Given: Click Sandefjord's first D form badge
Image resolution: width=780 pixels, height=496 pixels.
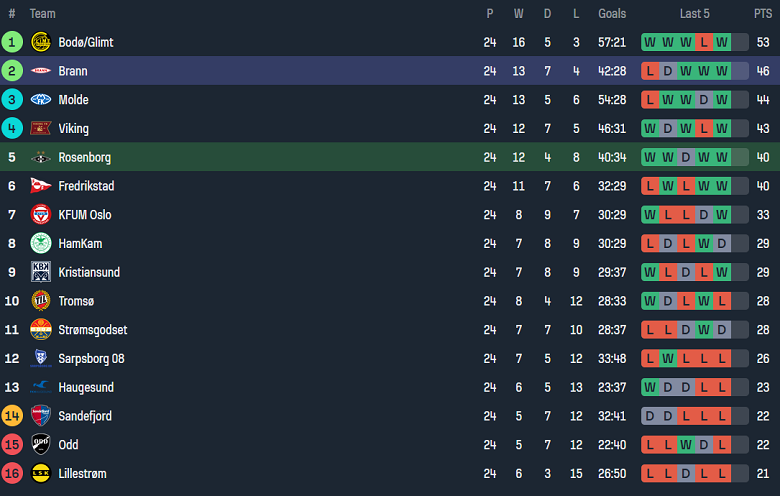Looking at the screenshot, I should [650, 416].
